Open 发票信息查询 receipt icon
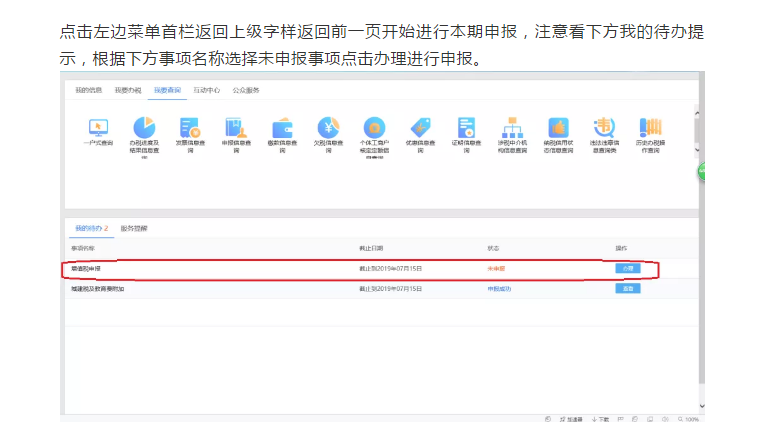The image size is (769, 448). pos(190,128)
